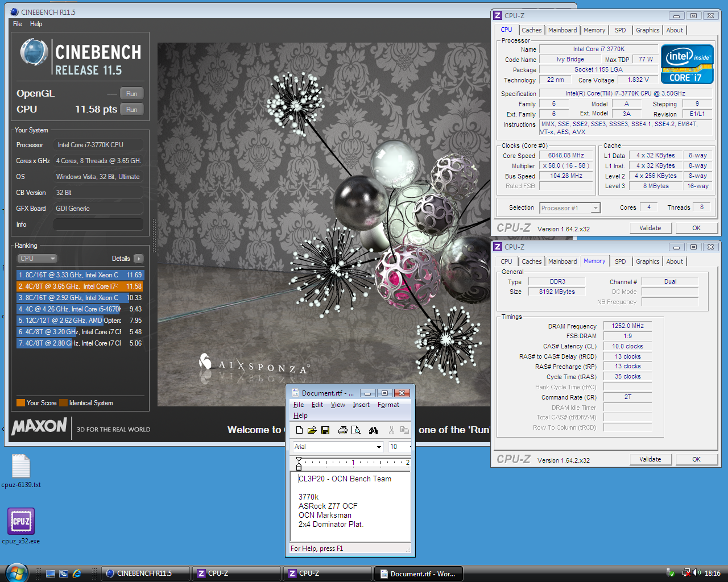
Task: Open the volume speaker tray icon
Action: point(697,573)
